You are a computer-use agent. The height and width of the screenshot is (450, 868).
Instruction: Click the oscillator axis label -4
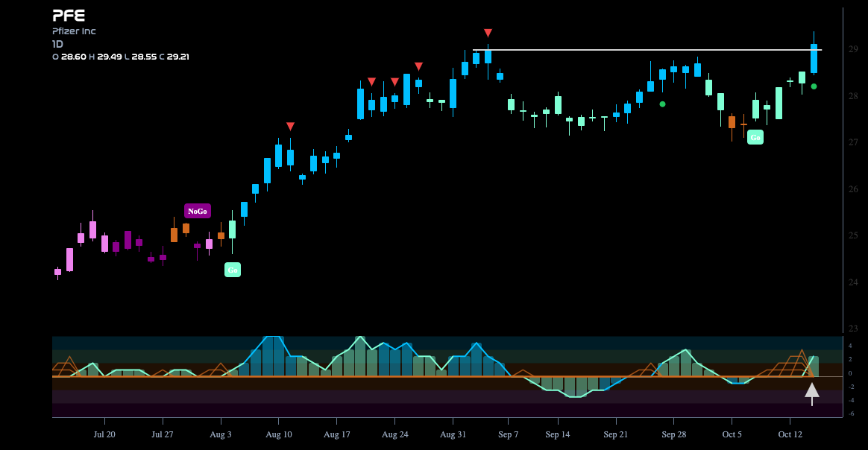click(851, 400)
